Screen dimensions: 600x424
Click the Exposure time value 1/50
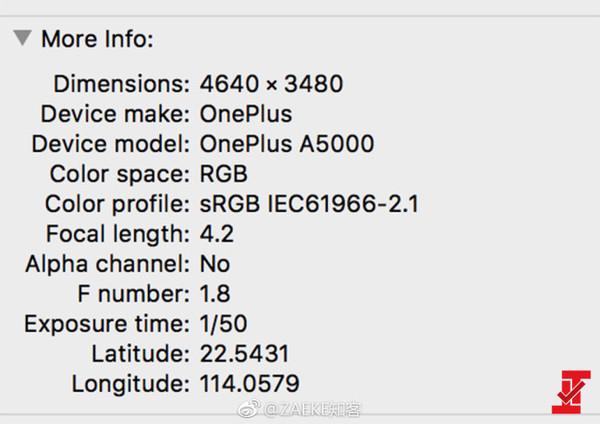223,324
